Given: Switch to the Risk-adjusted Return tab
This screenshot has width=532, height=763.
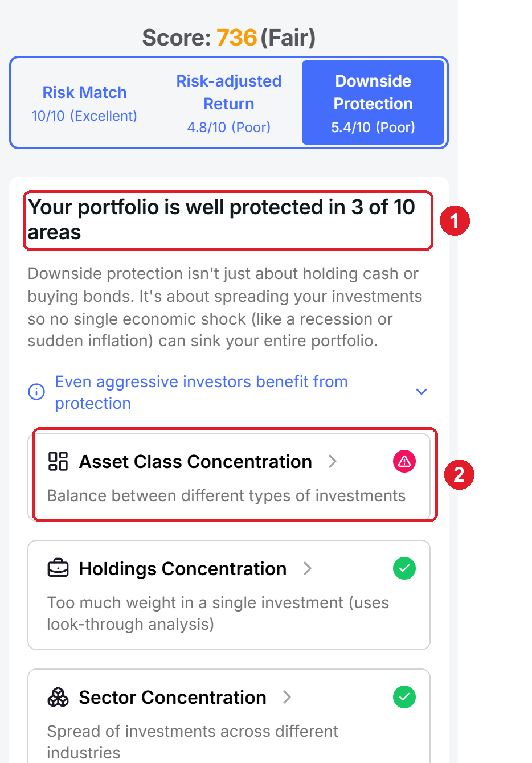Looking at the screenshot, I should pos(229,103).
